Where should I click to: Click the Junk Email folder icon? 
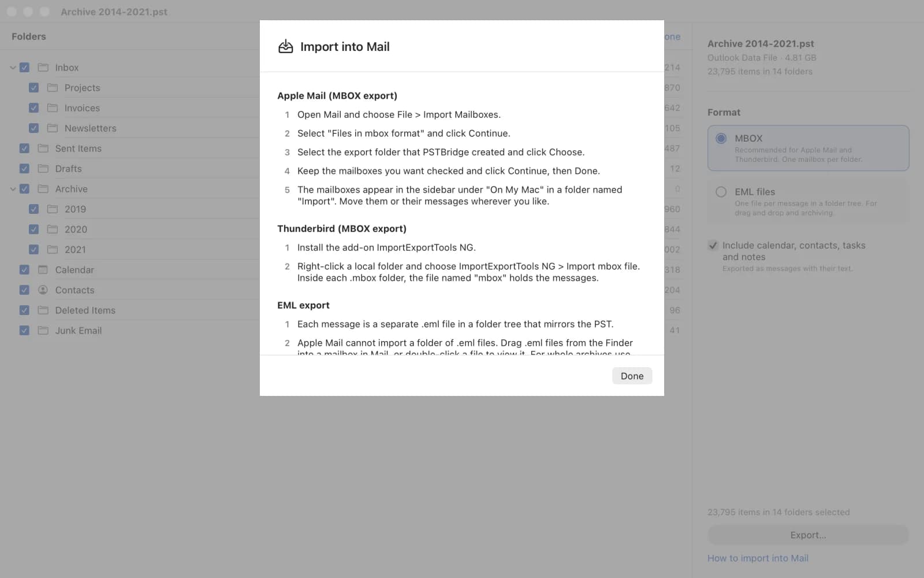43,330
